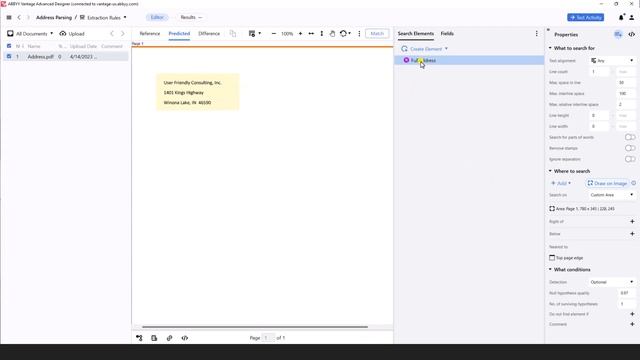The height and width of the screenshot is (360, 640).
Task: Toggle Search for parts of words switch
Action: pos(630,137)
